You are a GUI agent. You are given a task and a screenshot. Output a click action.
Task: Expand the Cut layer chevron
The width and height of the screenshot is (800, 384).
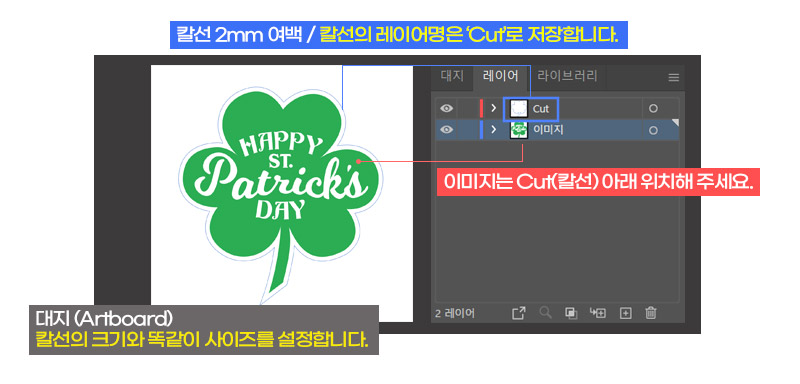(x=493, y=109)
